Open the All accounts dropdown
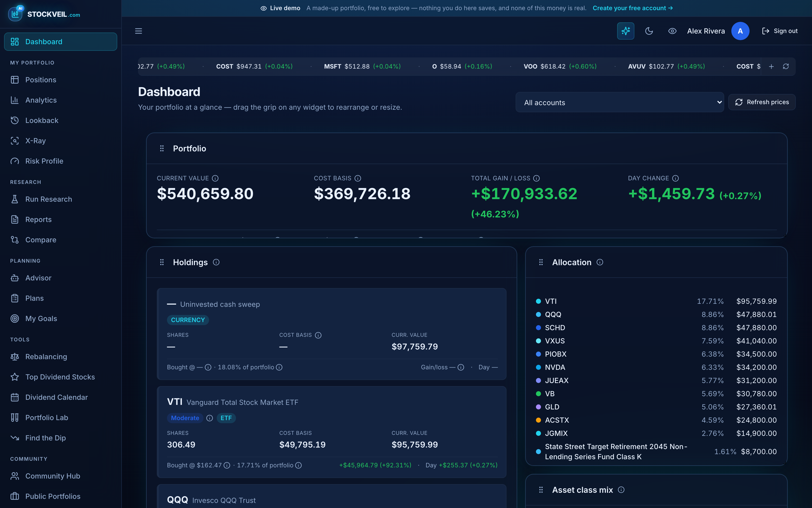This screenshot has width=812, height=508. tap(619, 102)
